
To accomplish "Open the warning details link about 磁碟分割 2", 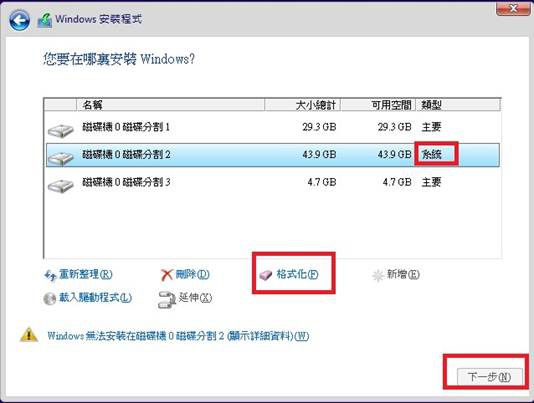I will click(178, 336).
